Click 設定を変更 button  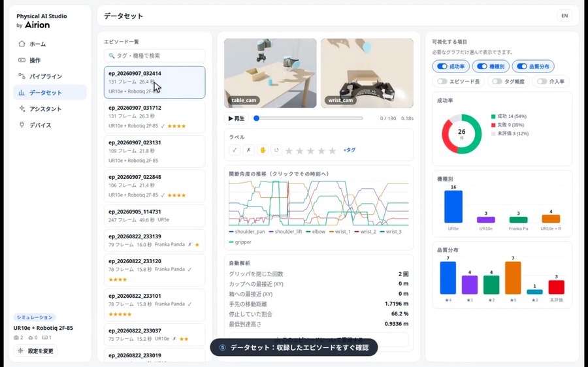point(36,351)
